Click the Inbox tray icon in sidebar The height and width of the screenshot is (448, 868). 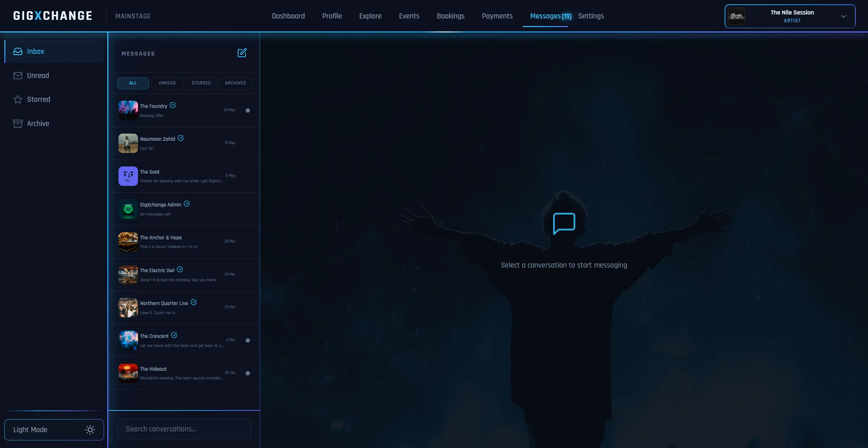click(18, 52)
